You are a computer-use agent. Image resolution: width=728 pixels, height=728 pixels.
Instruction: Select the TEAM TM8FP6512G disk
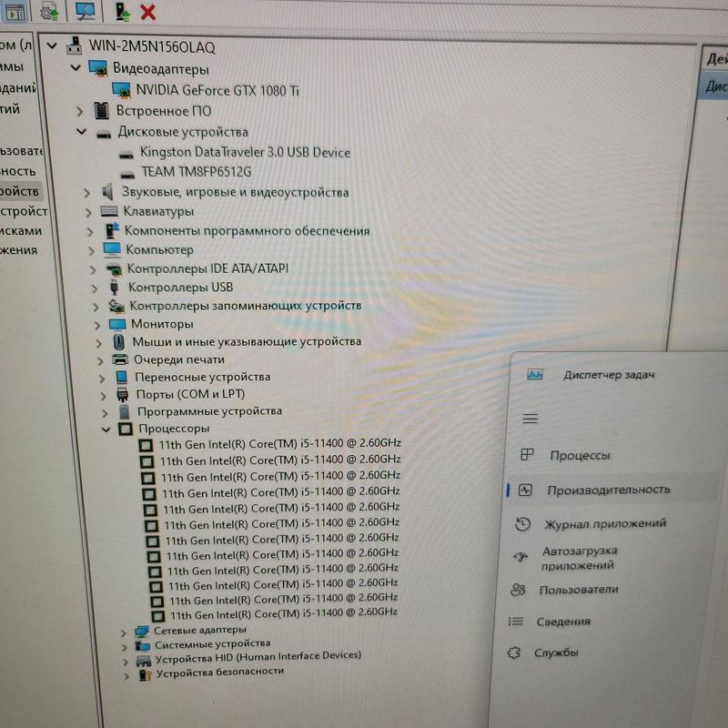pos(196,172)
